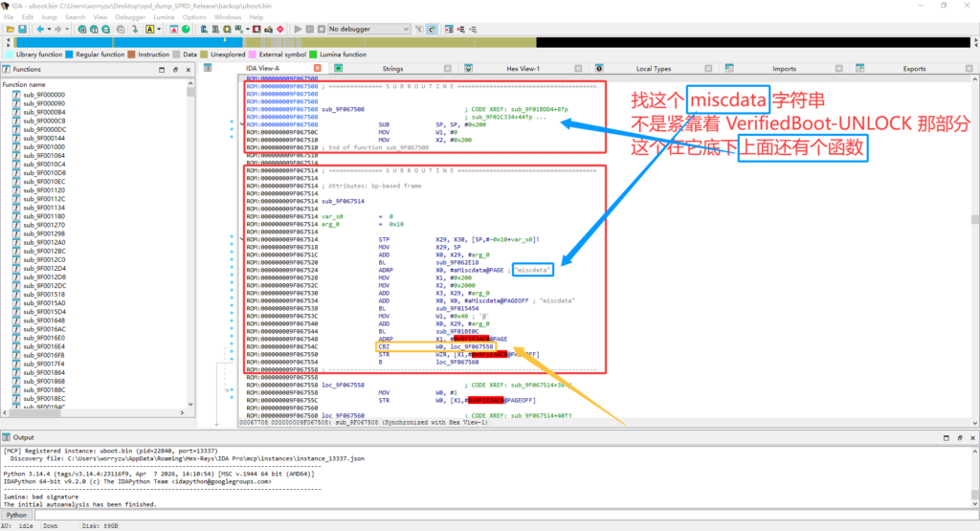Open the Search menu
The width and height of the screenshot is (980, 531).
tap(75, 17)
